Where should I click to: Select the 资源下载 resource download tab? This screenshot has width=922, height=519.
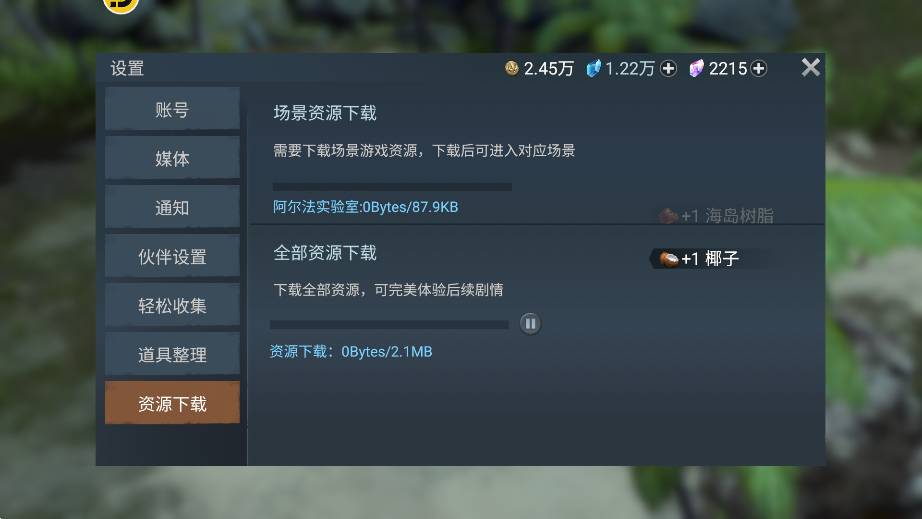[x=172, y=403]
